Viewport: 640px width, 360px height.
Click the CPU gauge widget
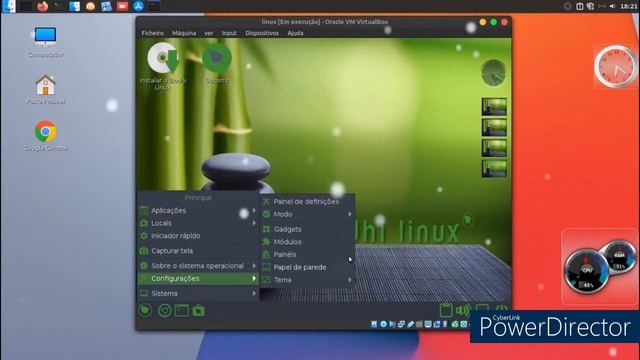pyautogui.click(x=587, y=272)
